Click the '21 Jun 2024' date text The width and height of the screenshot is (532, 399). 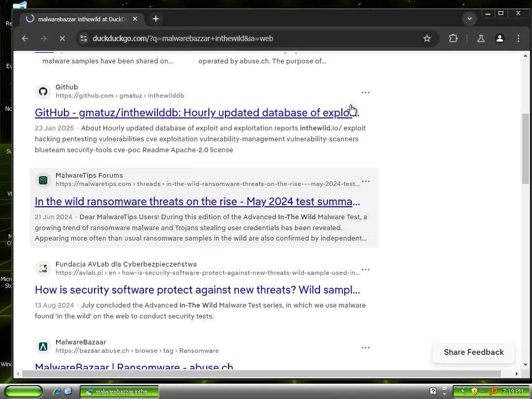pyautogui.click(x=54, y=217)
